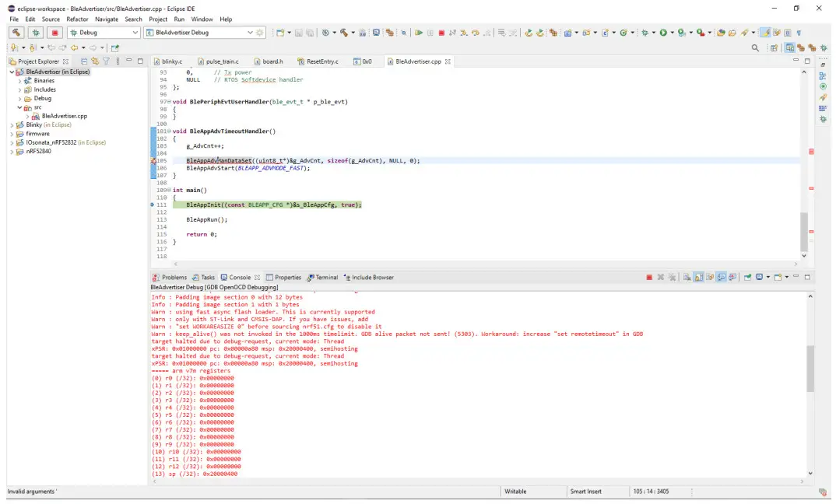Click the Build hammer icon in launch bar
The image size is (836, 504).
[x=16, y=33]
